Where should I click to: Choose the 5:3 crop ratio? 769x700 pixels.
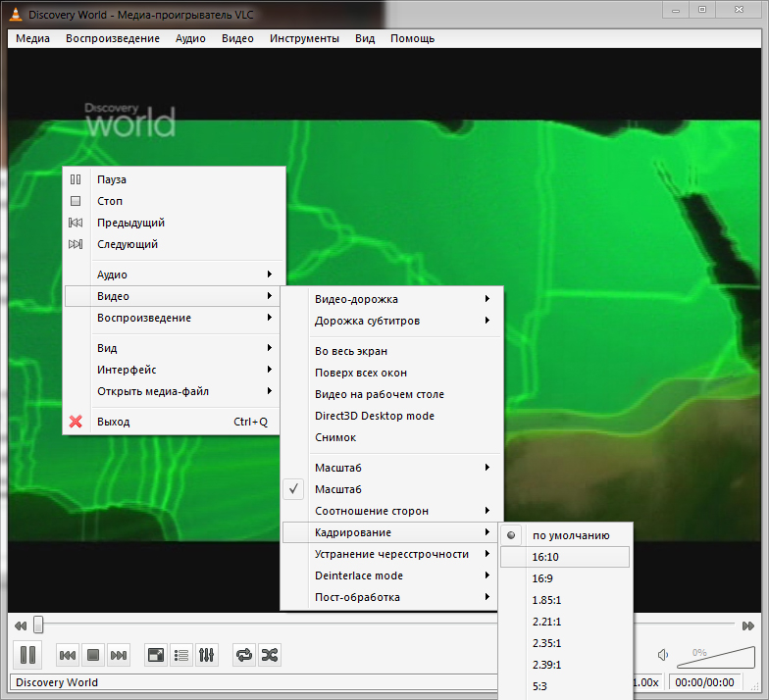coord(565,686)
